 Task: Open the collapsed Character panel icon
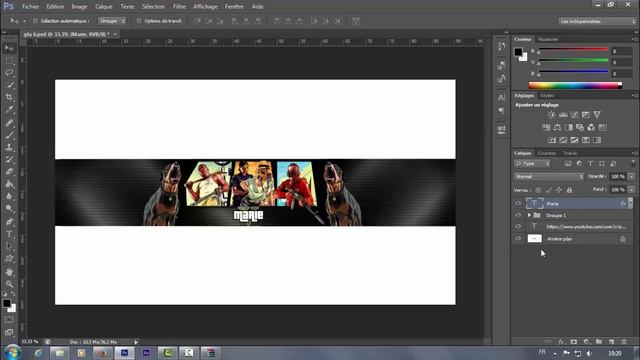pos(501,97)
